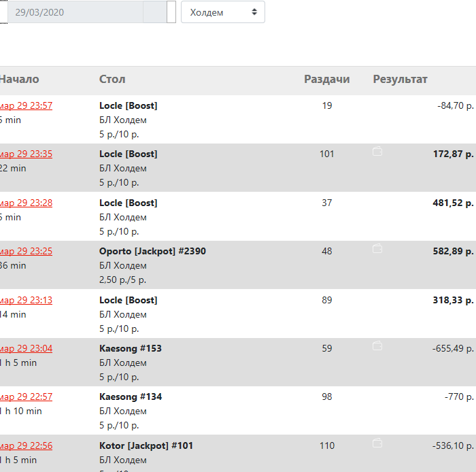Sort by the Раздачи column header

[x=326, y=80]
